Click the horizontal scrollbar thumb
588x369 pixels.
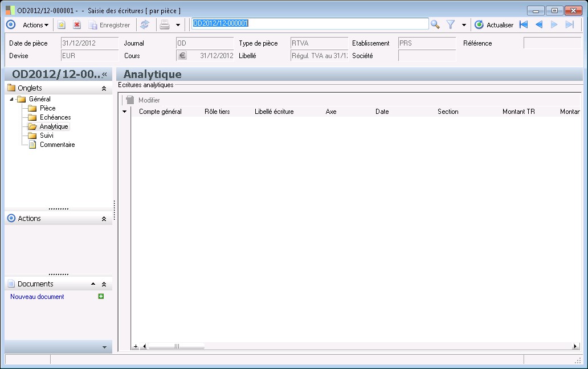coord(176,347)
